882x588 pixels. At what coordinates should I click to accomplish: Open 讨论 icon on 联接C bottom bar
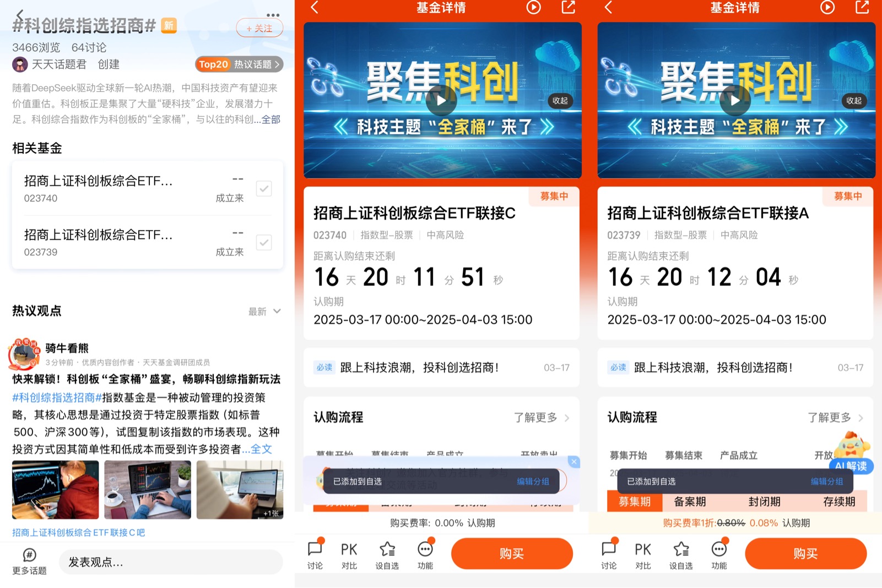click(315, 554)
